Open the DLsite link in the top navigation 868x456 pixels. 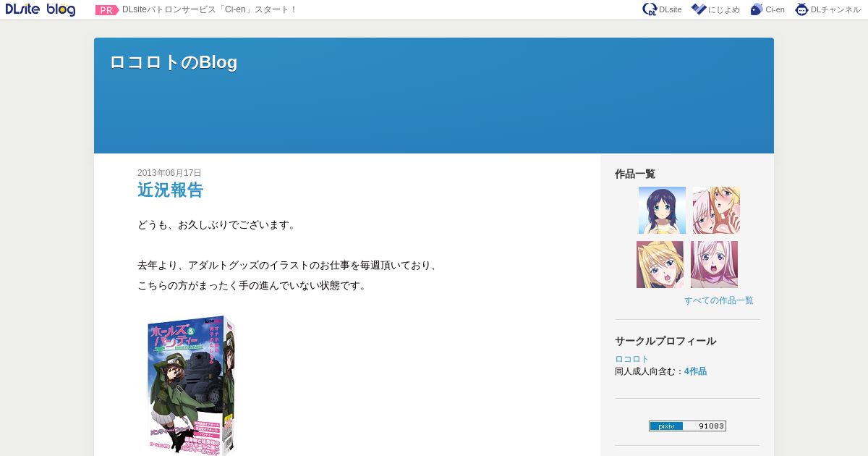click(x=670, y=9)
